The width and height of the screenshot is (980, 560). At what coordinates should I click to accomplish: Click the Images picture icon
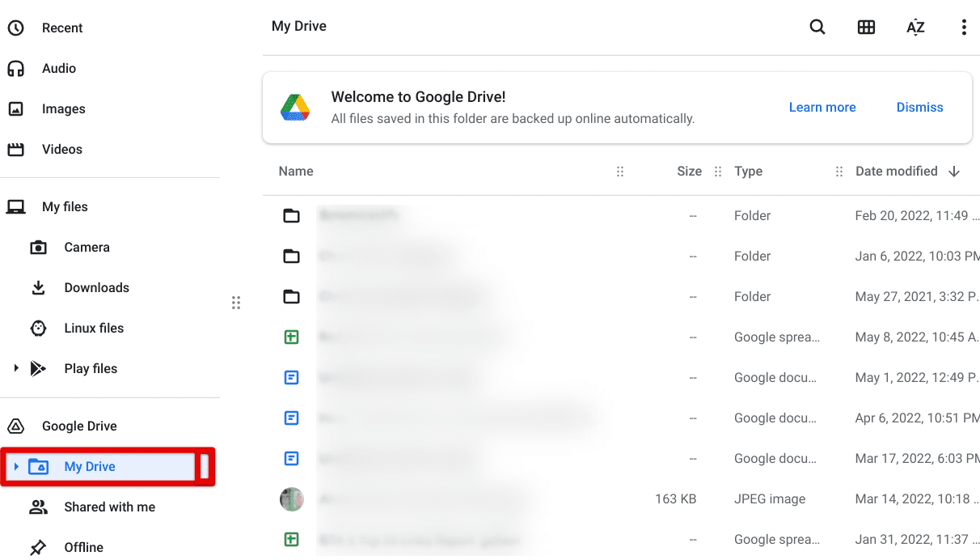(x=15, y=108)
